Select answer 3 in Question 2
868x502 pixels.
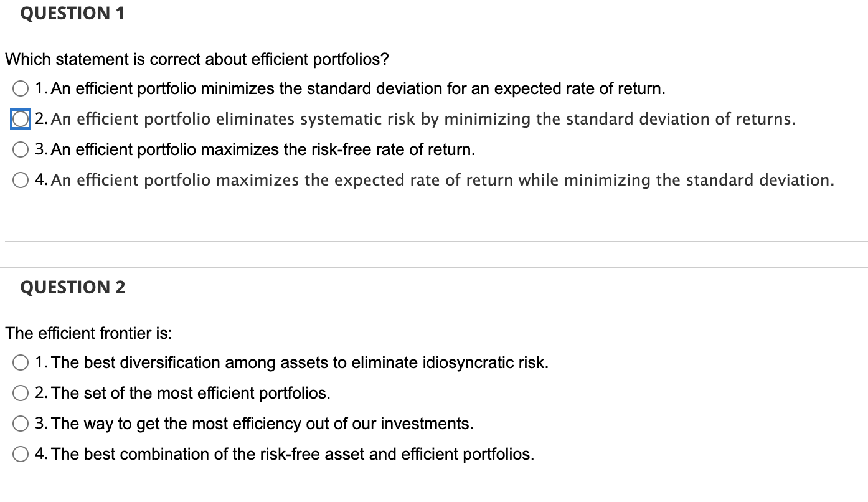pos(21,424)
